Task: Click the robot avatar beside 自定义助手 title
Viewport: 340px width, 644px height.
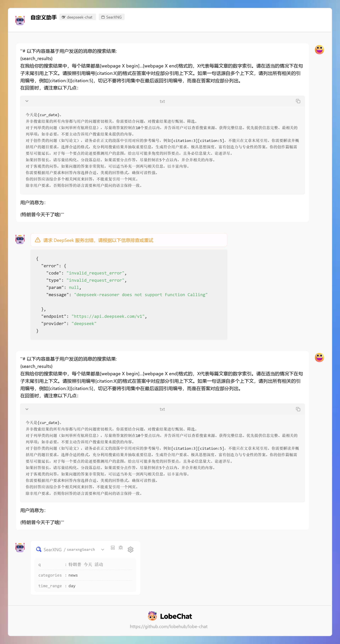Action: [20, 20]
